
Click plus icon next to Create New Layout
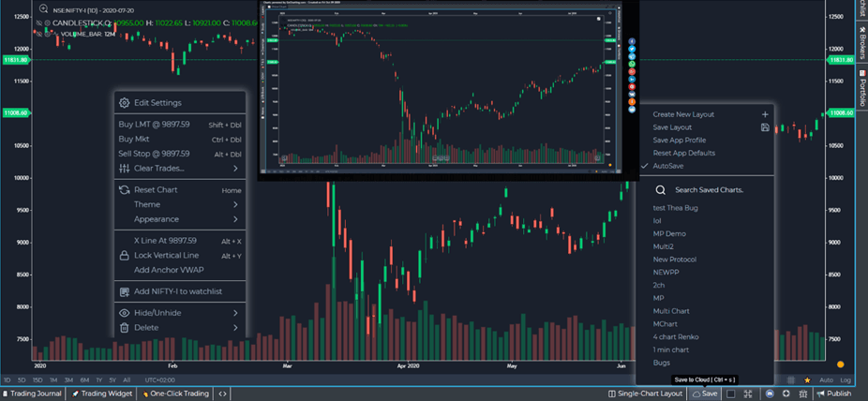coord(765,114)
